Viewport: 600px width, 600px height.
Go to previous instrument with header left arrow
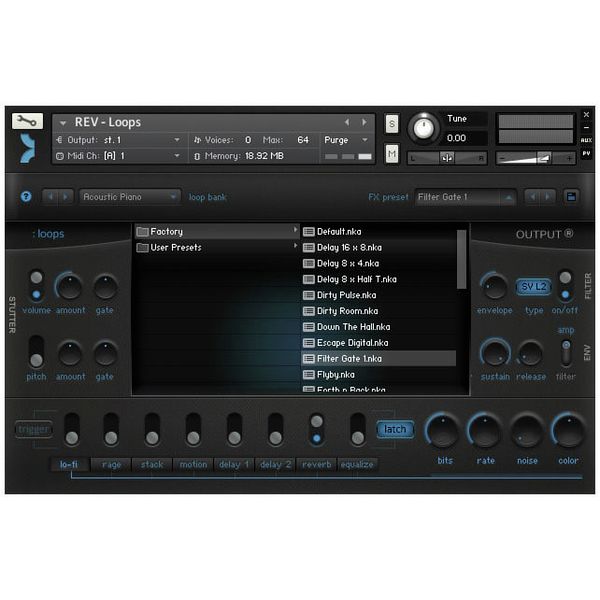point(347,122)
